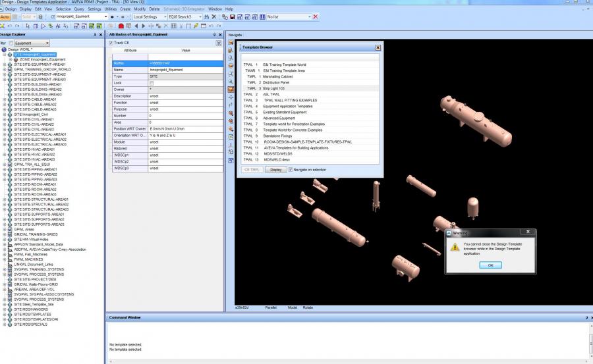The width and height of the screenshot is (593, 364).
Task: Click the go-back arrow beside CE field
Action: click(112, 16)
